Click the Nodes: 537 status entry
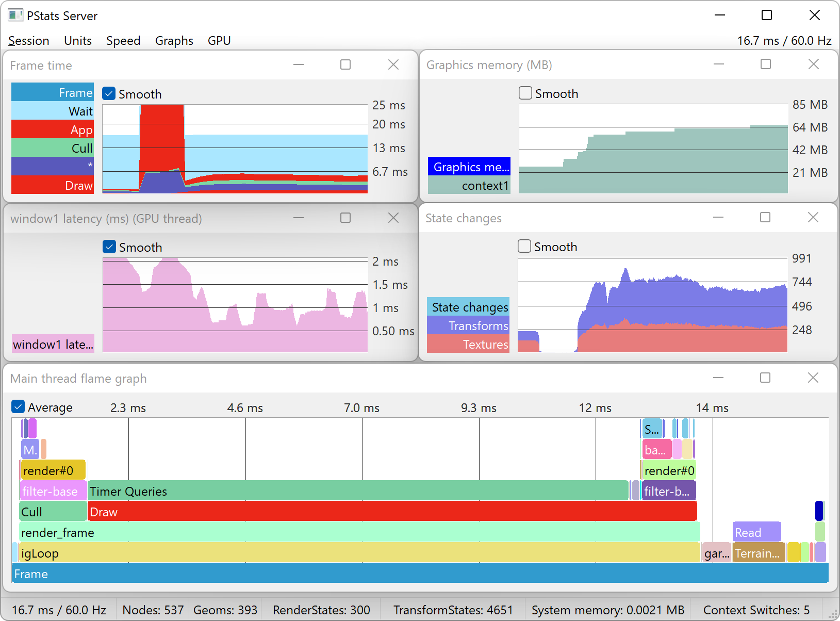840x621 pixels. click(x=153, y=610)
